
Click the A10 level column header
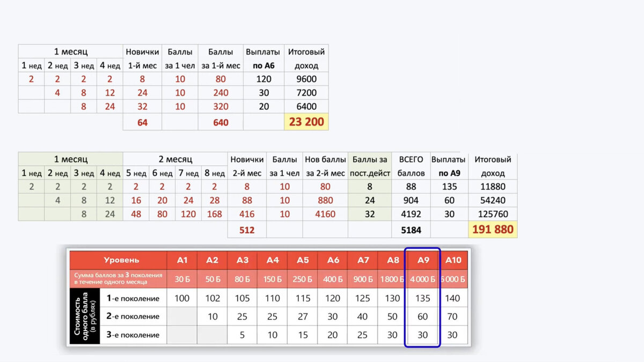click(x=452, y=260)
